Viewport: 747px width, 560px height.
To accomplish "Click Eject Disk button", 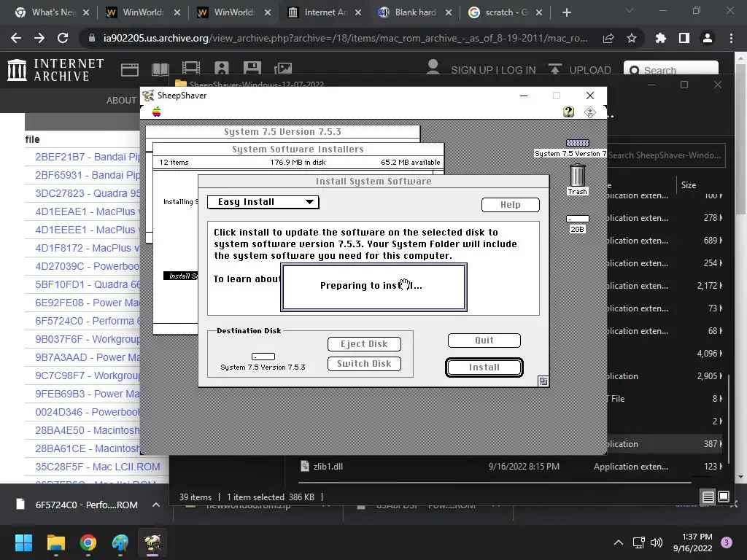I will click(x=364, y=344).
